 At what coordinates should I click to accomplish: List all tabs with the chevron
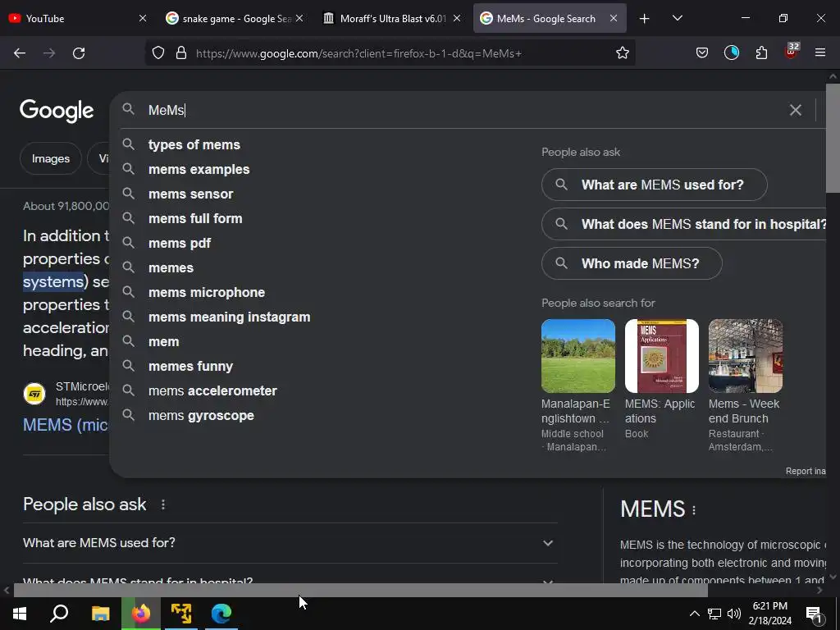[x=677, y=19]
